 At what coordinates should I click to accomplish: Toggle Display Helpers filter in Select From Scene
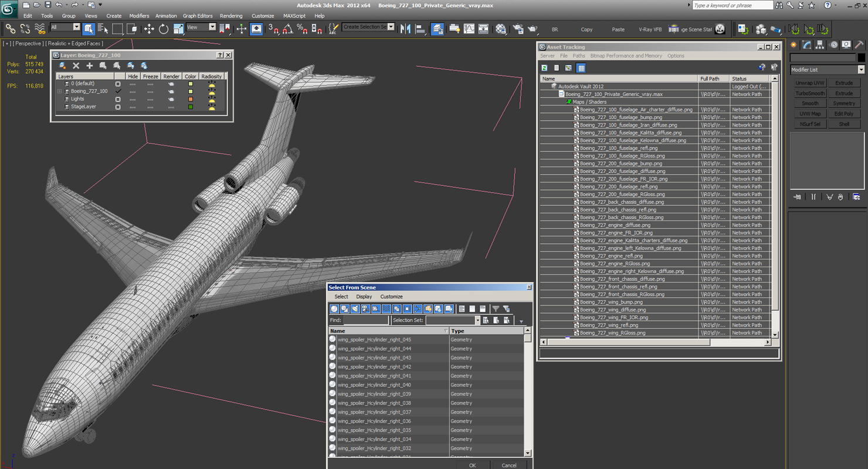376,309
